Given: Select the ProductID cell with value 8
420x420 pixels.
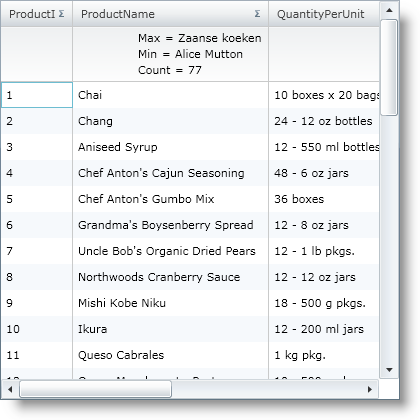Looking at the screenshot, I should (37, 277).
